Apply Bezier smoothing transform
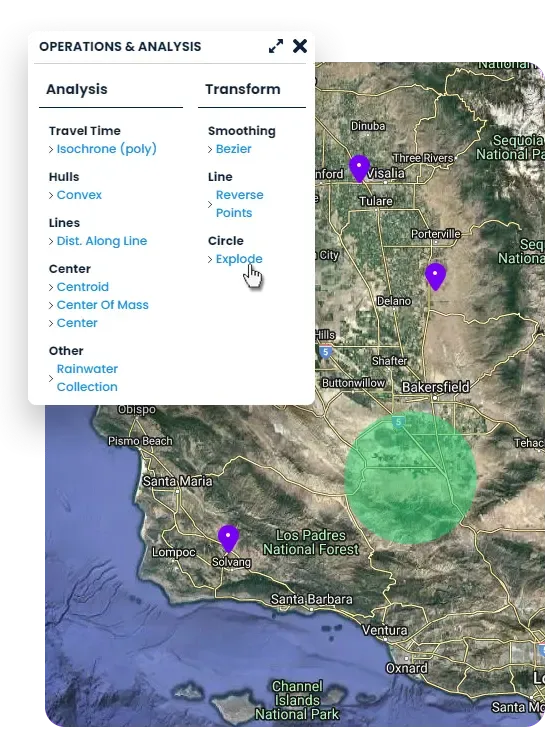 (x=233, y=149)
